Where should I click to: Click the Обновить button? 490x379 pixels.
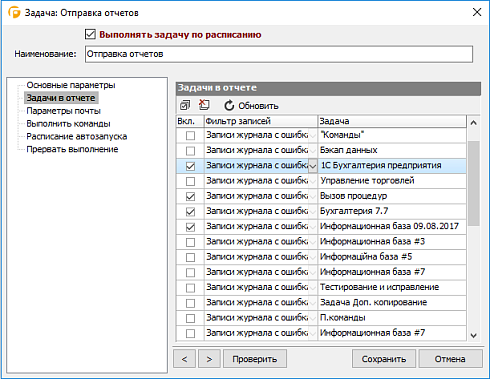(x=251, y=106)
